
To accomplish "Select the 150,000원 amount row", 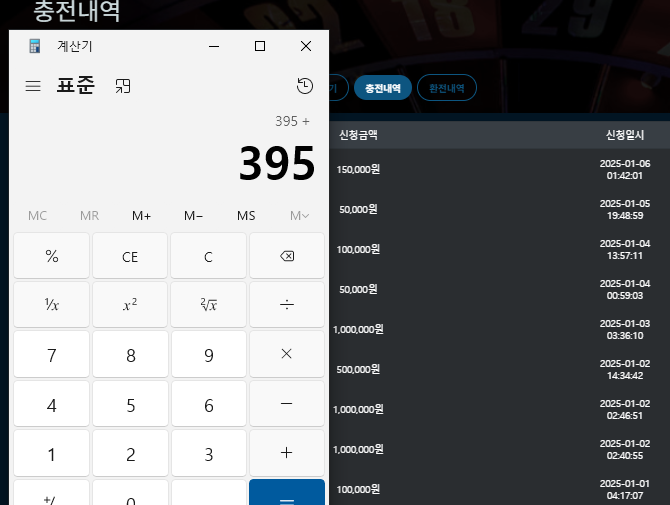I will [358, 169].
